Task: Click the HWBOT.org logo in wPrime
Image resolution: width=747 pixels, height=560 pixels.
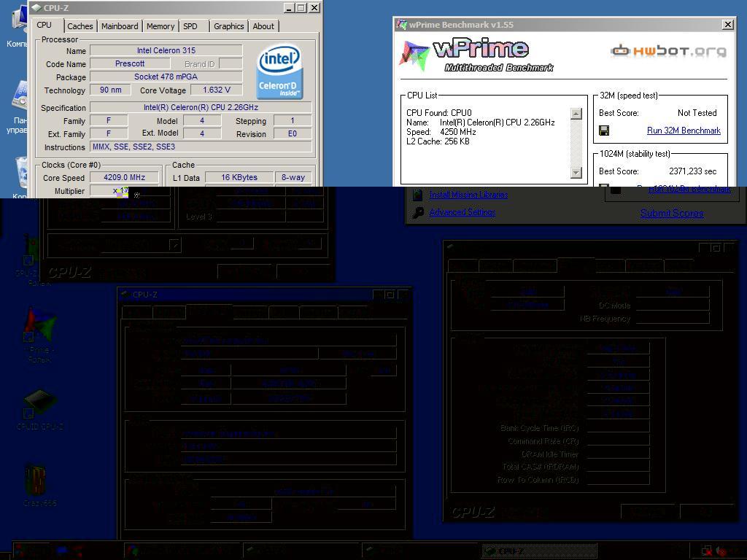Action: pyautogui.click(x=668, y=50)
